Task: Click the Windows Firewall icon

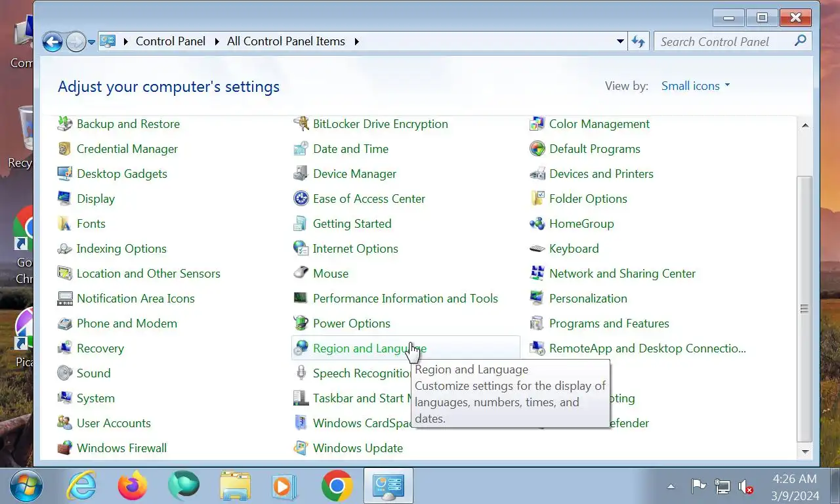Action: click(64, 448)
